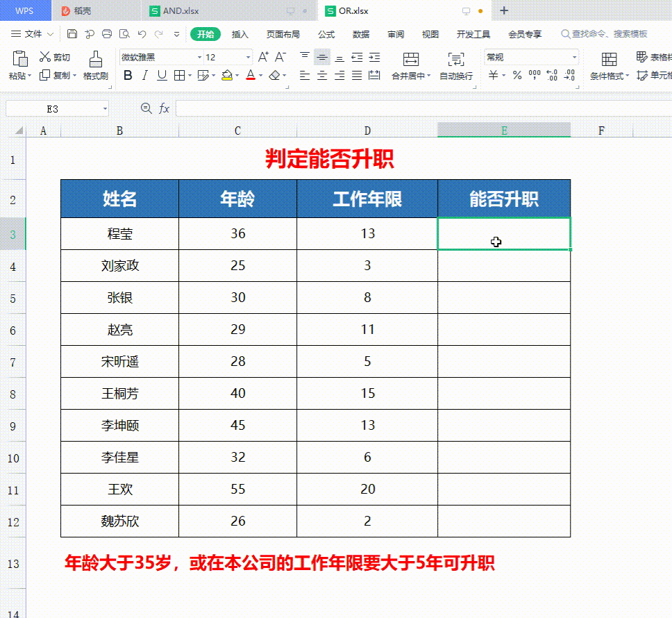Click the Paste clipboard icon
This screenshot has height=618, width=672.
(19, 59)
